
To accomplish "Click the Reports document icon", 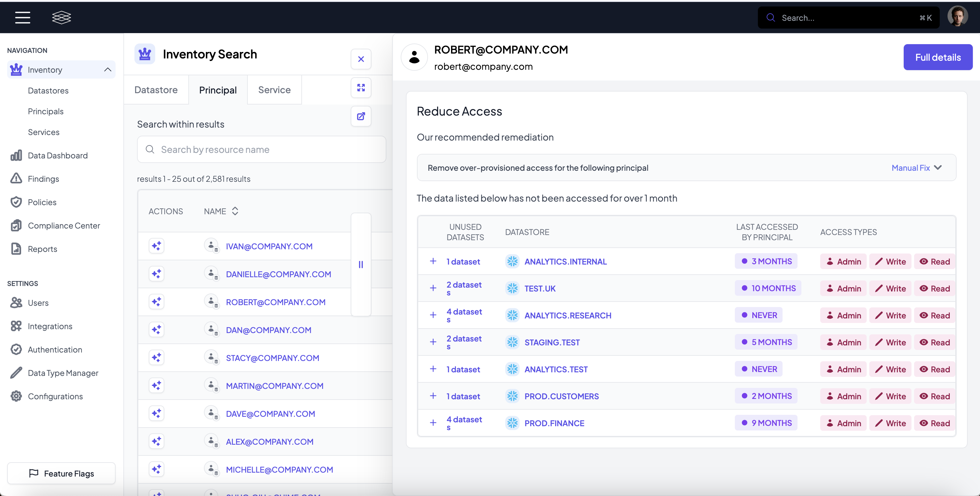I will pyautogui.click(x=16, y=249).
